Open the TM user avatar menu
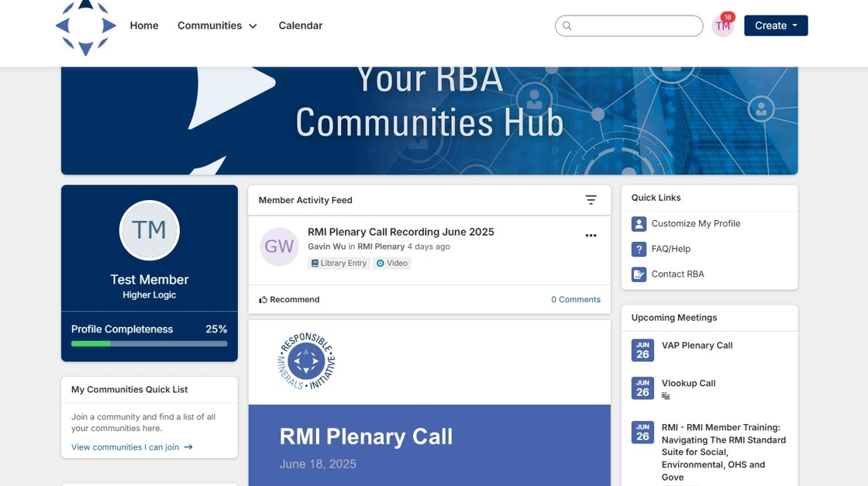The width and height of the screenshot is (868, 486). (722, 26)
